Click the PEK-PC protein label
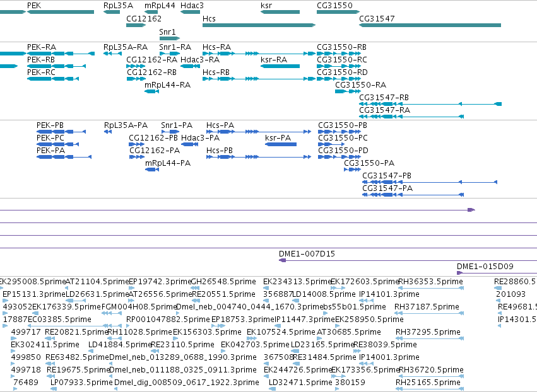 (50, 138)
